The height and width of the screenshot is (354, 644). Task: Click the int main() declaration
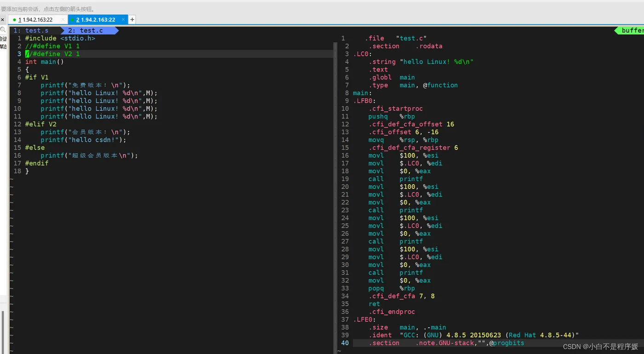click(x=45, y=62)
